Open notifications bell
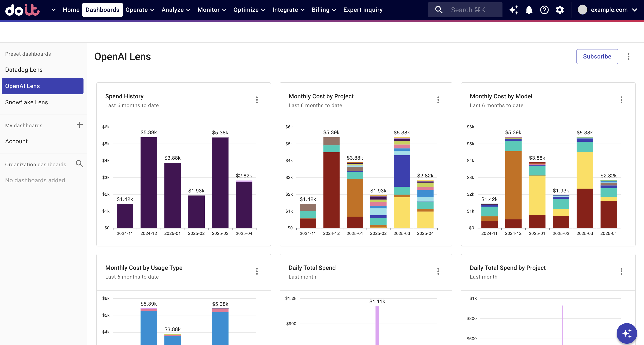The width and height of the screenshot is (644, 345). 529,10
